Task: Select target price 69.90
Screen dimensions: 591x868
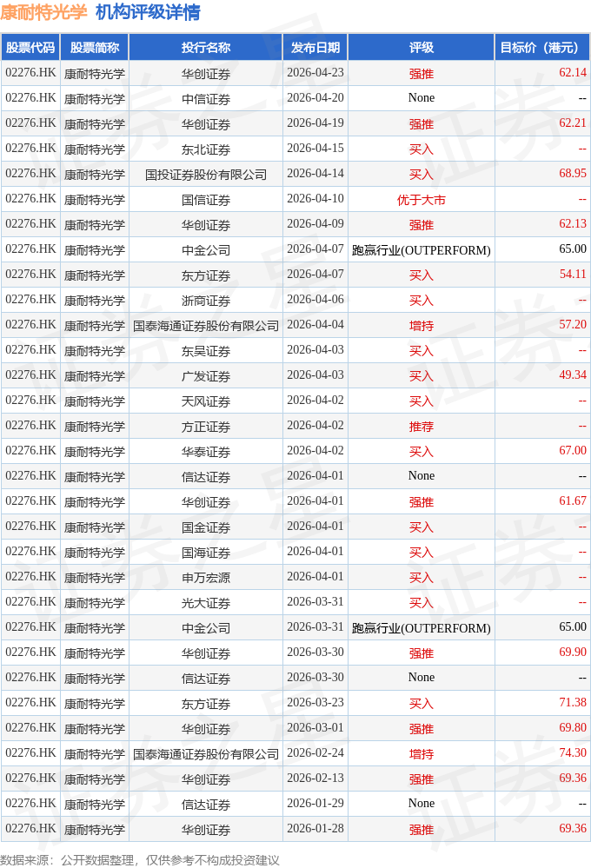Action: [x=573, y=653]
